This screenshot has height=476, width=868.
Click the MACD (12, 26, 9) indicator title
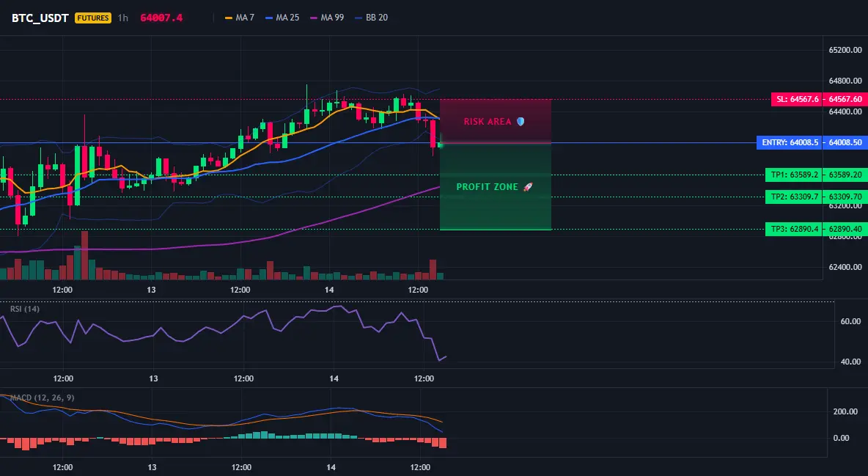[42, 398]
